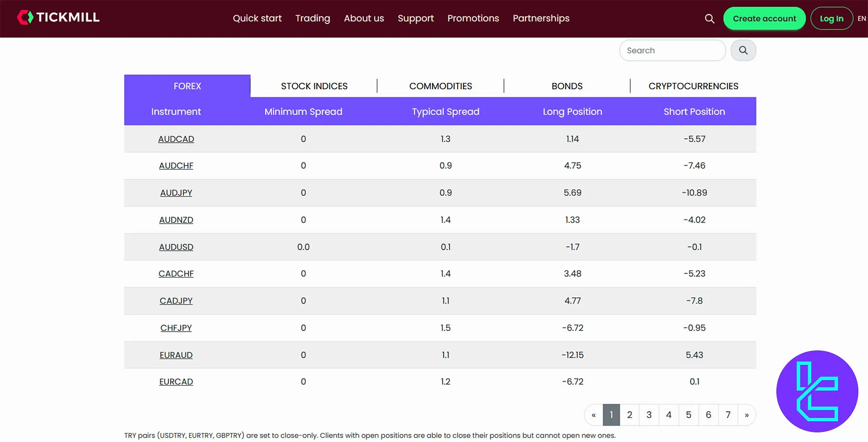Click the Instrument column header
The image size is (868, 442).
tap(176, 111)
